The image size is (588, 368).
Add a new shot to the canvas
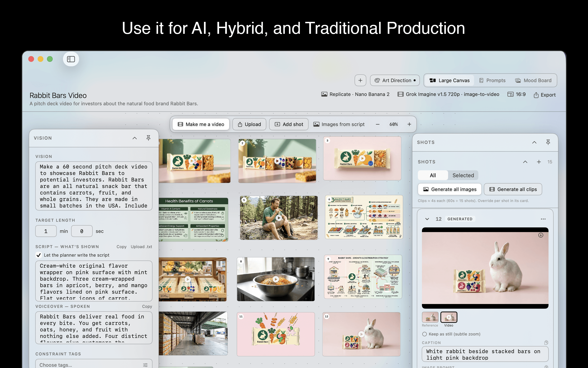(289, 124)
